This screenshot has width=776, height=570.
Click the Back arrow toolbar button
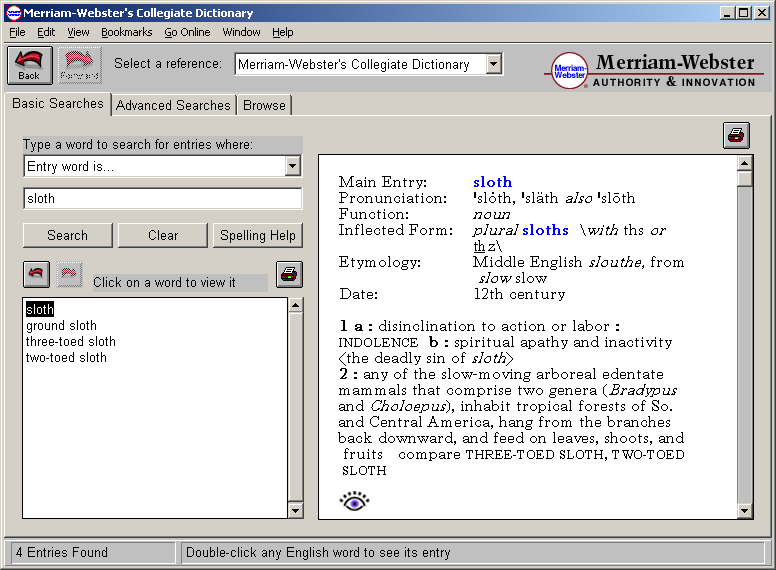click(x=30, y=65)
